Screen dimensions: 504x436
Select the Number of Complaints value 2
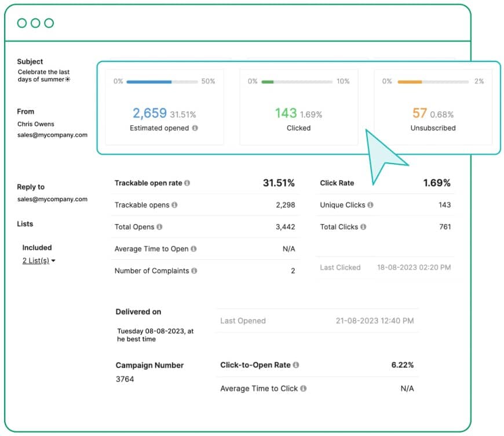(293, 271)
